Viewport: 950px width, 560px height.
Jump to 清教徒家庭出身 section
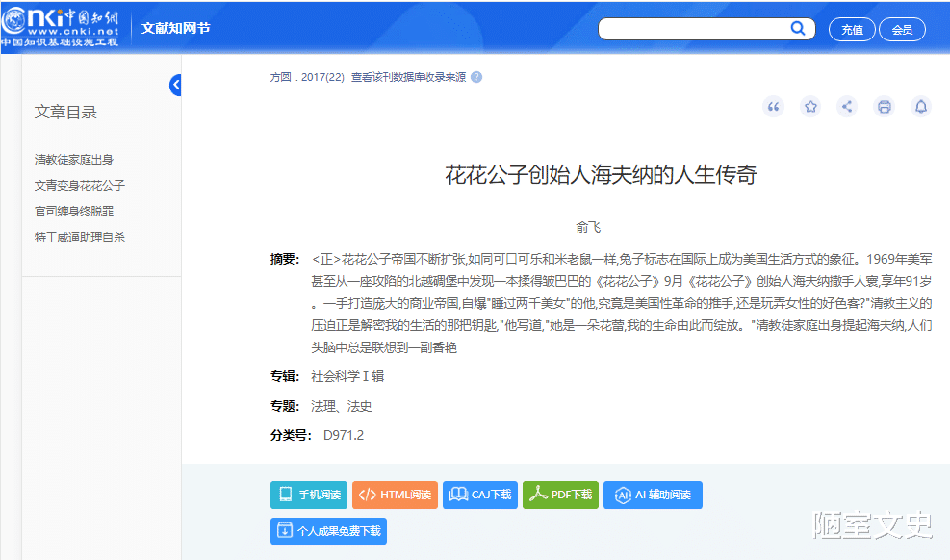(x=74, y=160)
